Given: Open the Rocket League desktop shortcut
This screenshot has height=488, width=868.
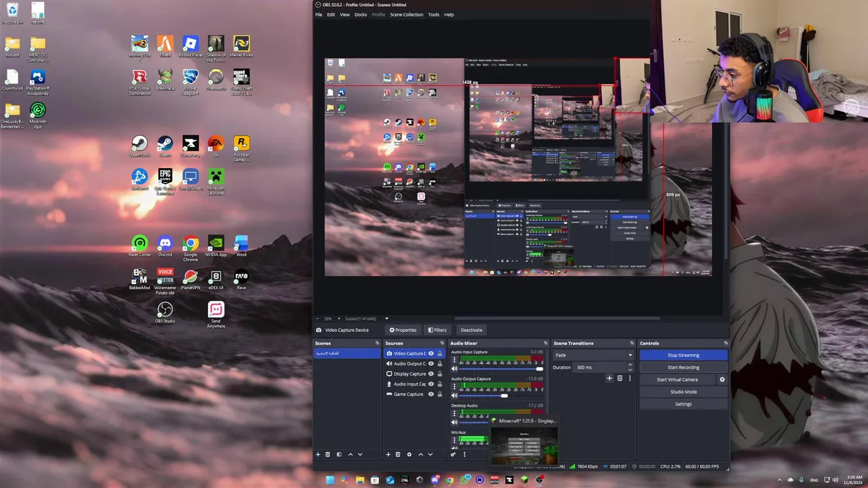Looking at the screenshot, I should pyautogui.click(x=191, y=81).
